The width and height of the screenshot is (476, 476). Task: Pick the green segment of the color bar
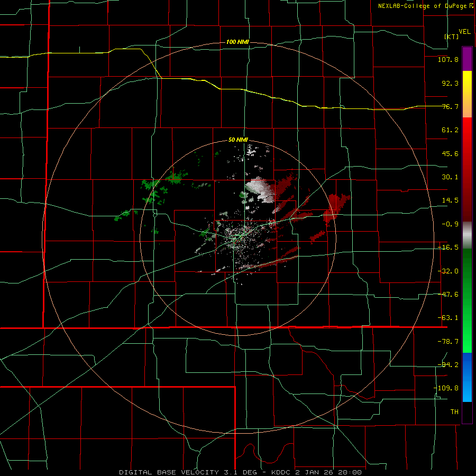[x=467, y=300]
